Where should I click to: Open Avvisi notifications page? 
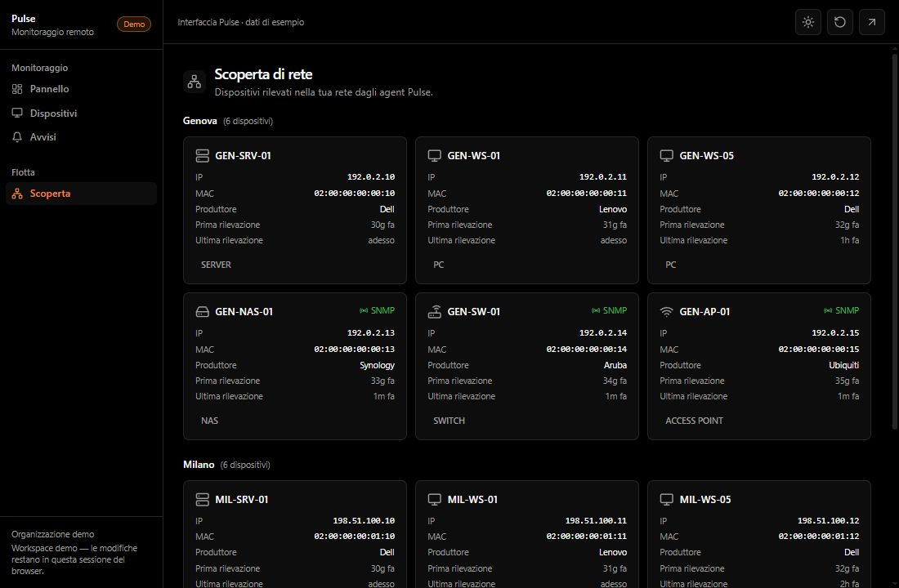(x=81, y=137)
